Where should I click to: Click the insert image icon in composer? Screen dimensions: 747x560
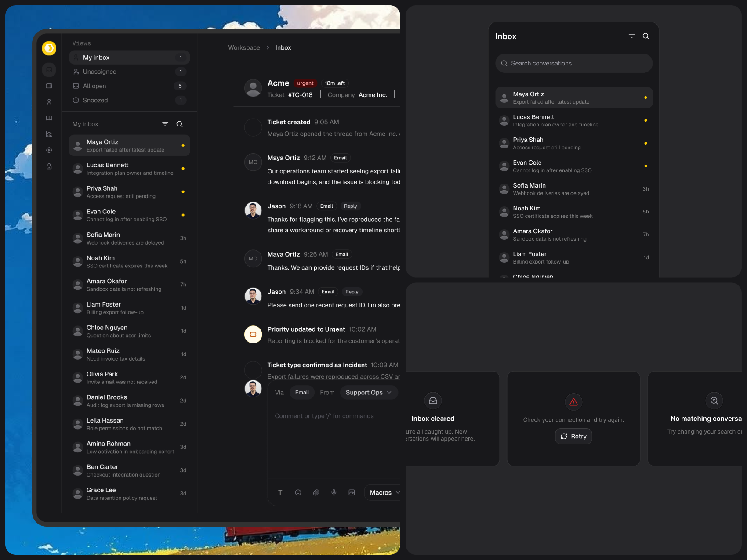[352, 493]
